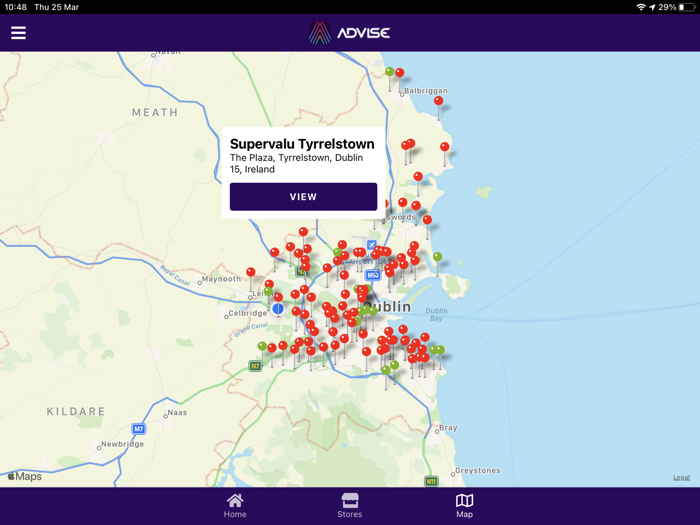
Task: Tap the battery indicator in status bar
Action: tap(687, 7)
